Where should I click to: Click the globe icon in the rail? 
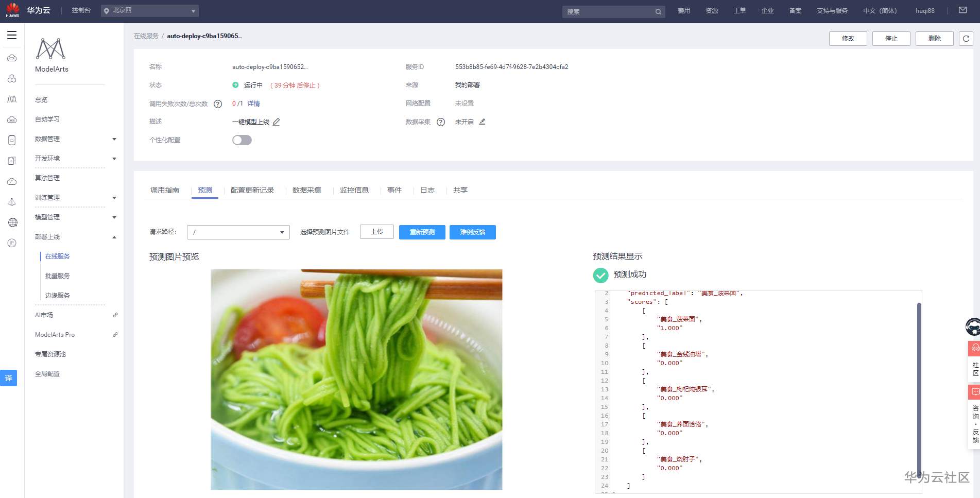pyautogui.click(x=12, y=222)
